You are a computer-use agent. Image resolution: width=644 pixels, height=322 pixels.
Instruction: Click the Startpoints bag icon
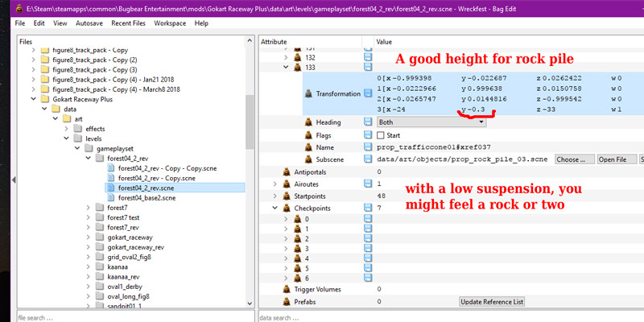click(x=287, y=196)
